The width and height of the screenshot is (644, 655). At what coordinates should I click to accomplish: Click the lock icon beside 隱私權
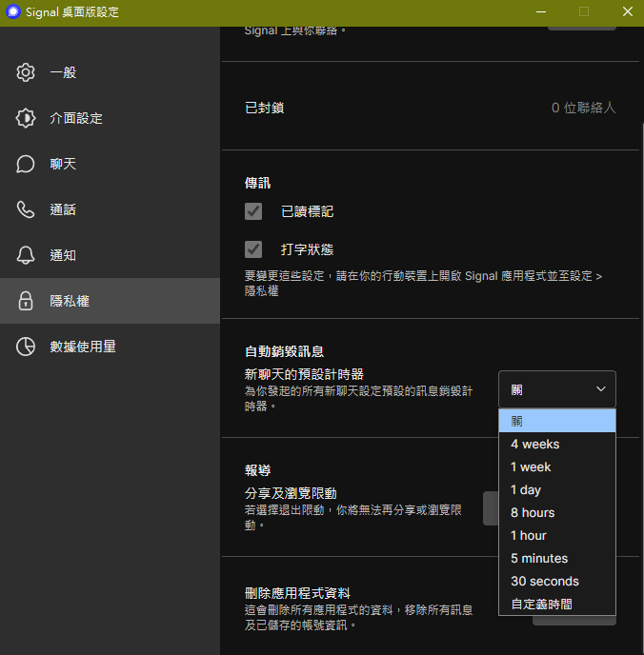tap(26, 301)
